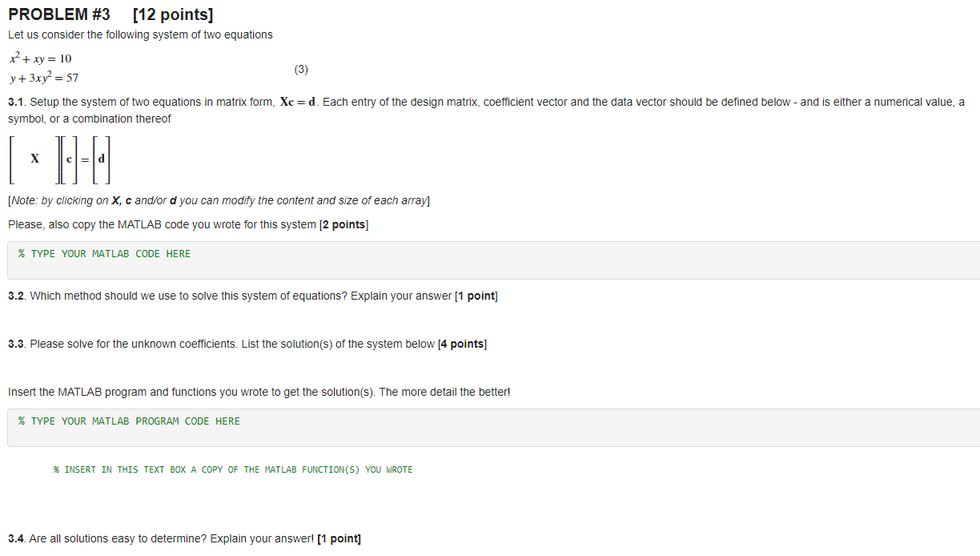Select the coefficient vector c array
Image resolution: width=980 pixels, height=556 pixels.
(x=70, y=159)
